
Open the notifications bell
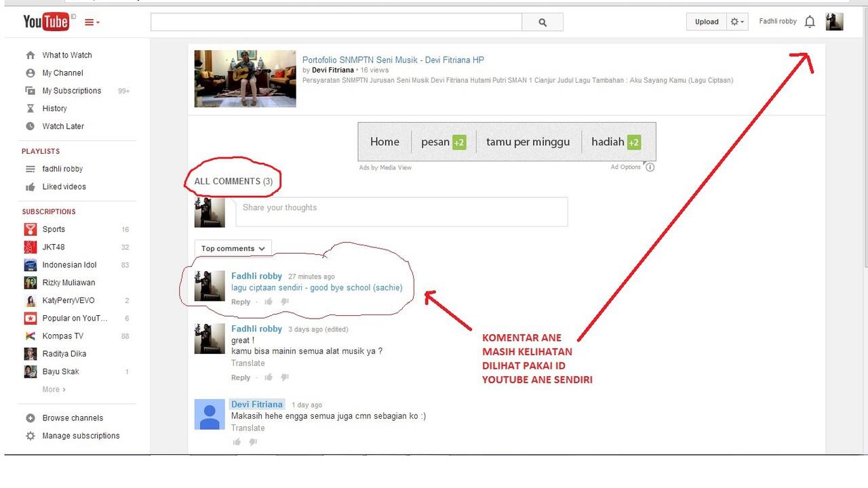pos(810,22)
